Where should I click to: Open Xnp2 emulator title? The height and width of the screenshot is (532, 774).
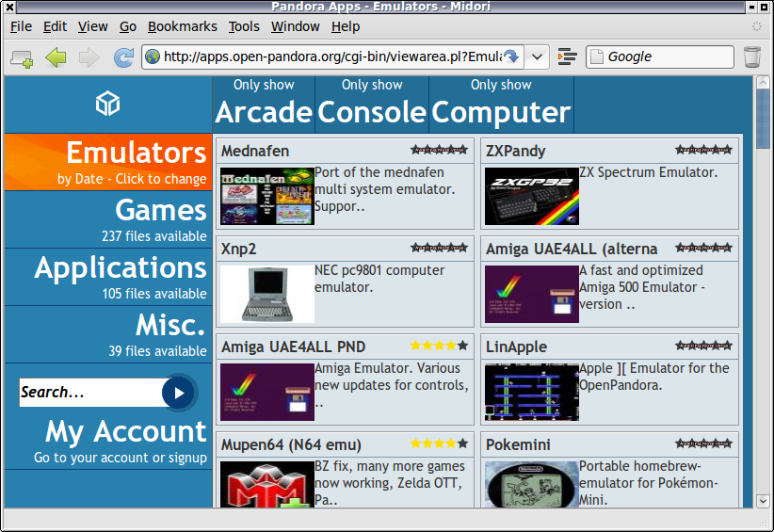(x=238, y=249)
